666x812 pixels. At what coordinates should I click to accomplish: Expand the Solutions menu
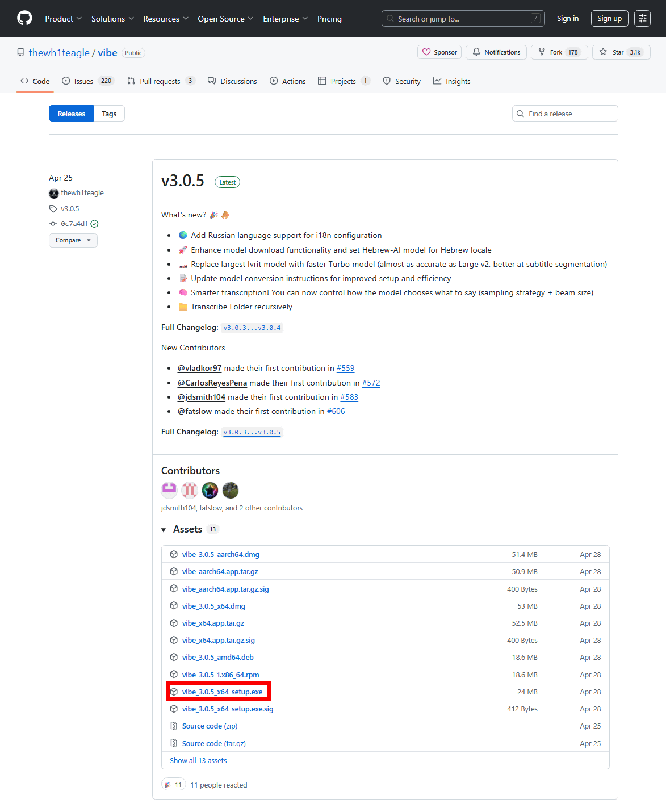tap(113, 19)
